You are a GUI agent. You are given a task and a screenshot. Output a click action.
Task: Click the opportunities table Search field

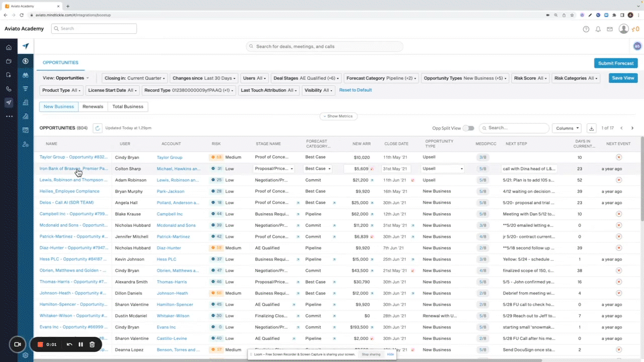coord(514,128)
